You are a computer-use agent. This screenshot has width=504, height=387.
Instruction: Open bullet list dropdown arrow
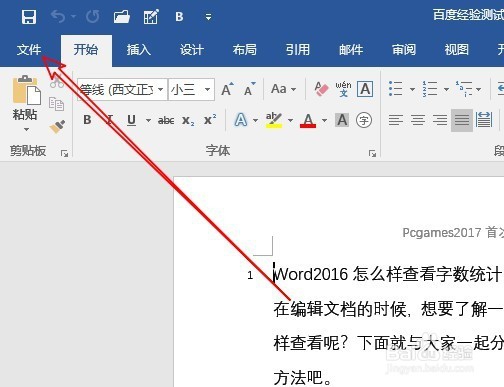(x=412, y=89)
